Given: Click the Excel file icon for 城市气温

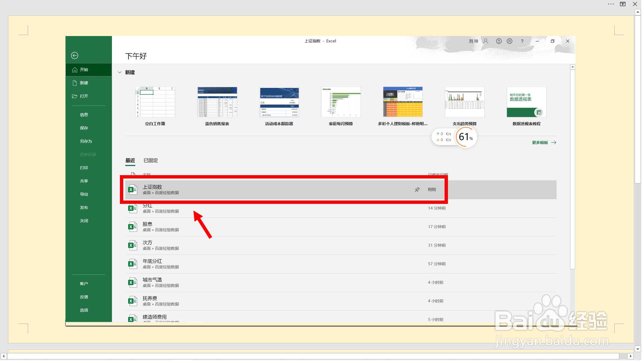Looking at the screenshot, I should [133, 284].
